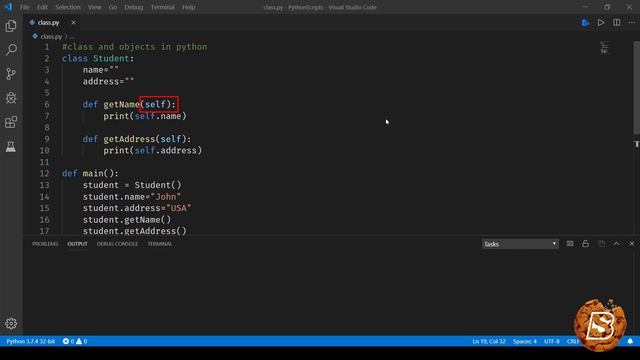The image size is (640, 360).
Task: Open the Go menu
Action: (x=113, y=7)
